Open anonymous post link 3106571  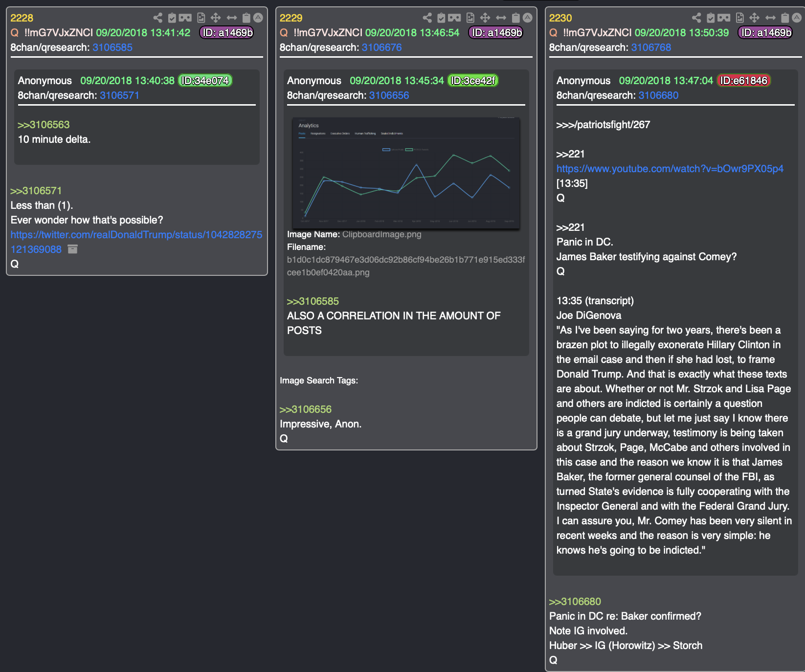tap(120, 95)
